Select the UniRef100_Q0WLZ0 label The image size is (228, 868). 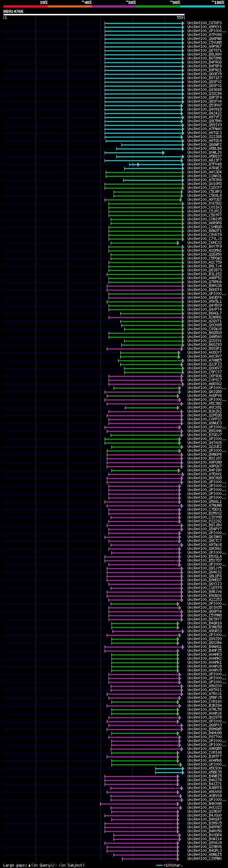pos(204,153)
